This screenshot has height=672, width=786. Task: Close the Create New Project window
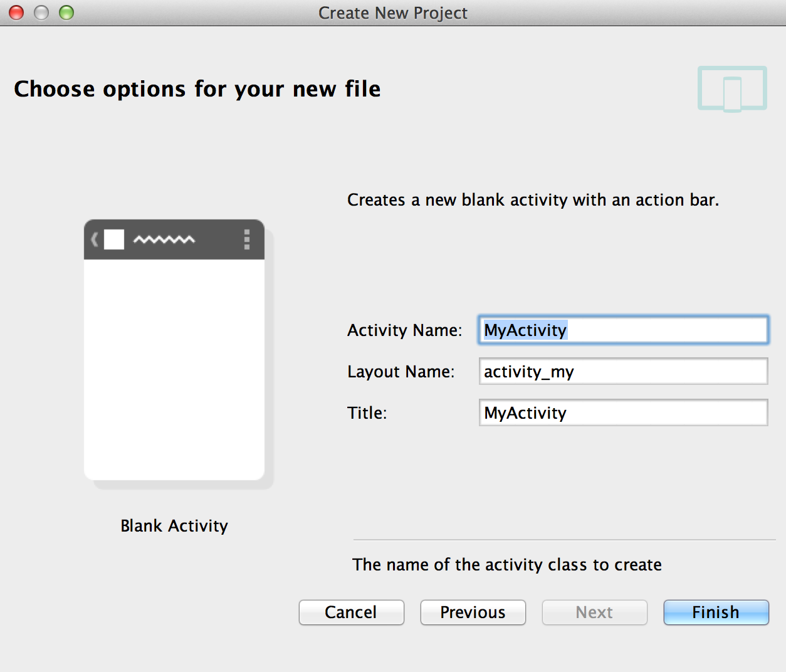coord(16,13)
